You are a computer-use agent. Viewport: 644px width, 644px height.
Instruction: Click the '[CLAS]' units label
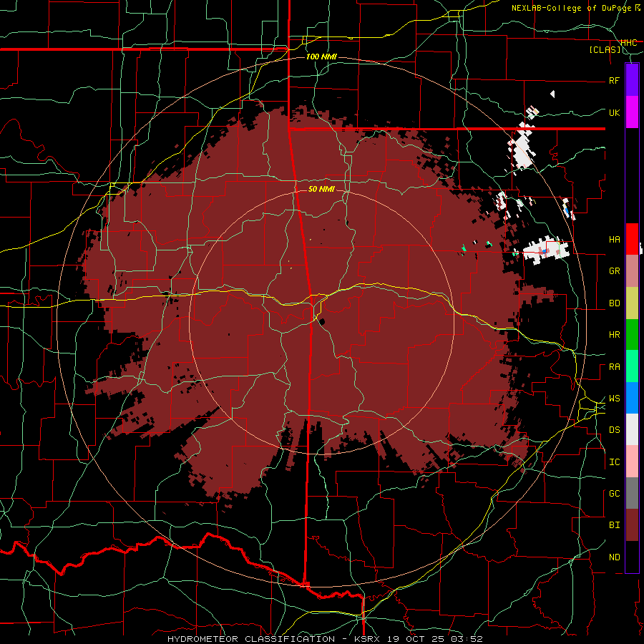click(x=605, y=49)
